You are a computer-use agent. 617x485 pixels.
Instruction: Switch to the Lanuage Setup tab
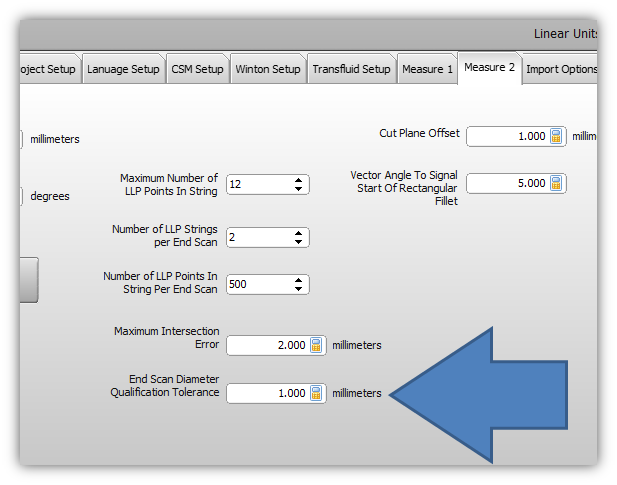[x=122, y=69]
